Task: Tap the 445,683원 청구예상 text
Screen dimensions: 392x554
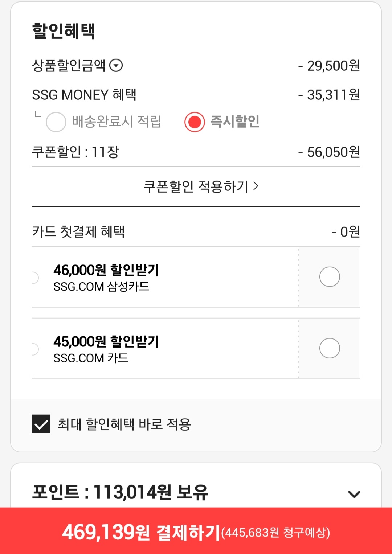Action: click(x=275, y=533)
